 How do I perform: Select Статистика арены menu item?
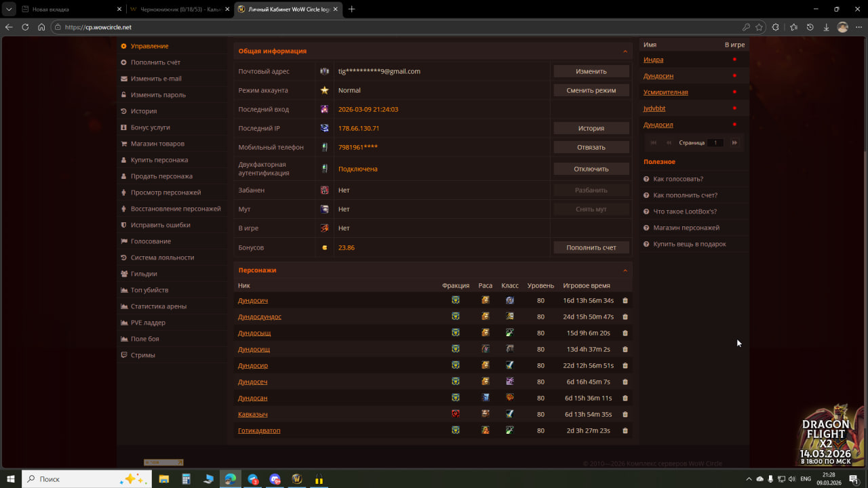[159, 306]
